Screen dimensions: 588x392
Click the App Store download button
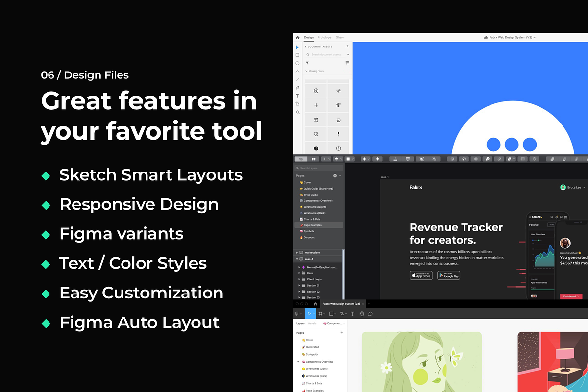tap(421, 275)
